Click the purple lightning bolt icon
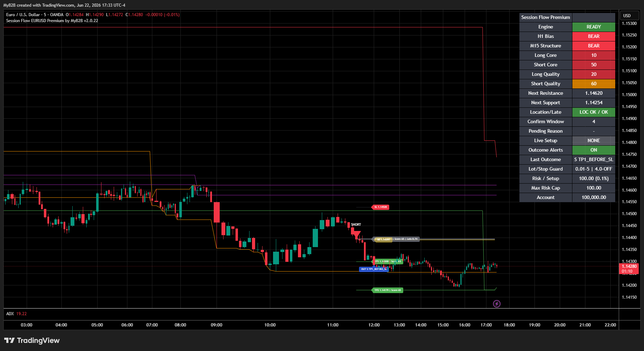 pos(497,304)
